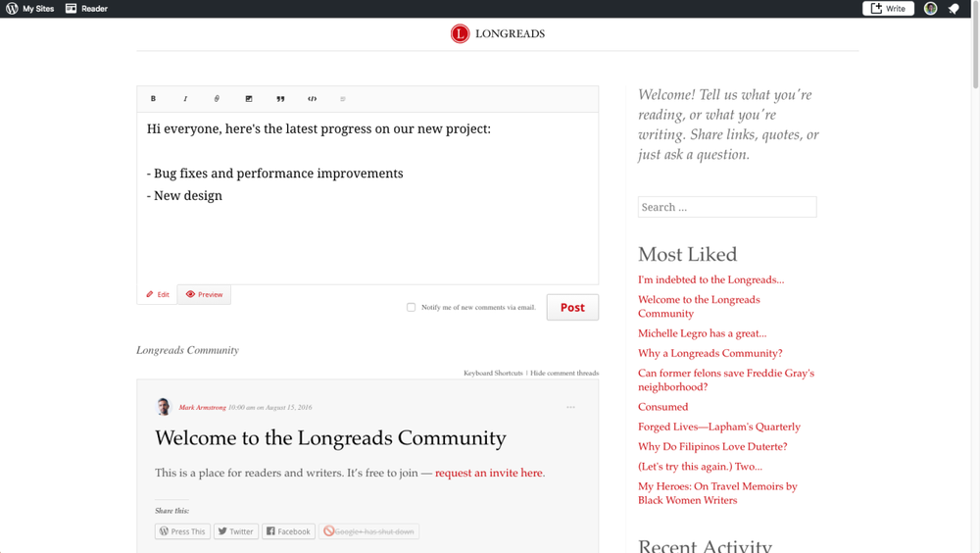980x553 pixels.
Task: Open the user avatar profile menu
Action: pos(931,8)
